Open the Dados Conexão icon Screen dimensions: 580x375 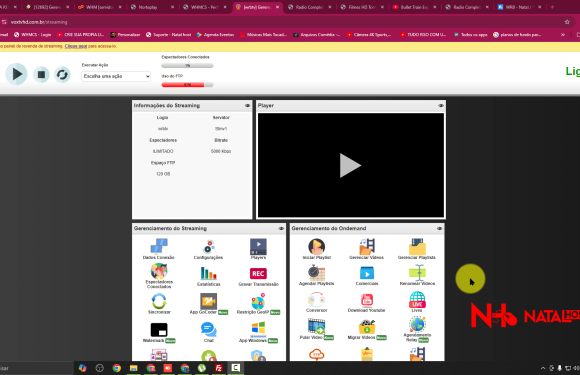coord(159,246)
